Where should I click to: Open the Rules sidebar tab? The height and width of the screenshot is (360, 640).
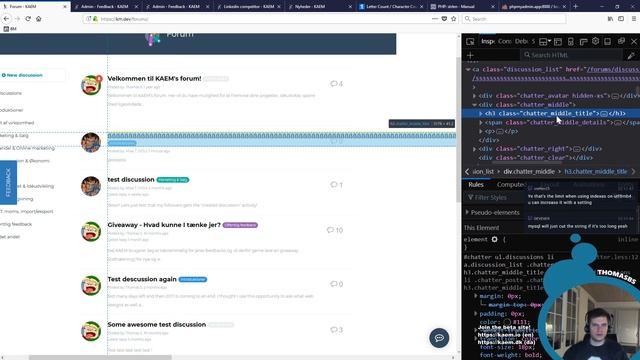point(476,184)
